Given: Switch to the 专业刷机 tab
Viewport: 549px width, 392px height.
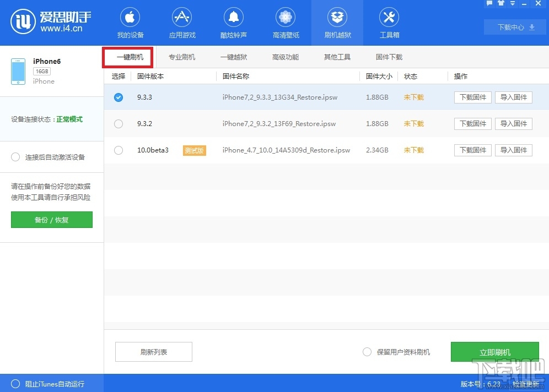Looking at the screenshot, I should coord(182,57).
